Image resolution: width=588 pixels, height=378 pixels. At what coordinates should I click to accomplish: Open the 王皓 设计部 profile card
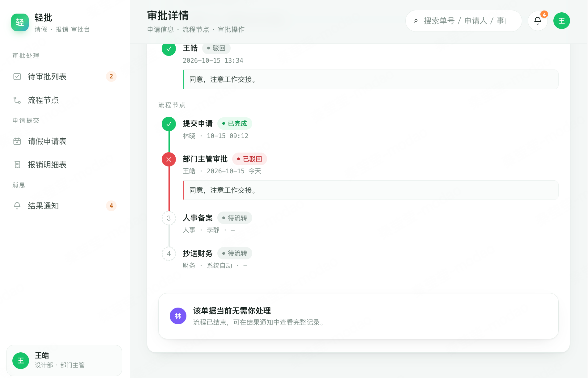tap(64, 360)
